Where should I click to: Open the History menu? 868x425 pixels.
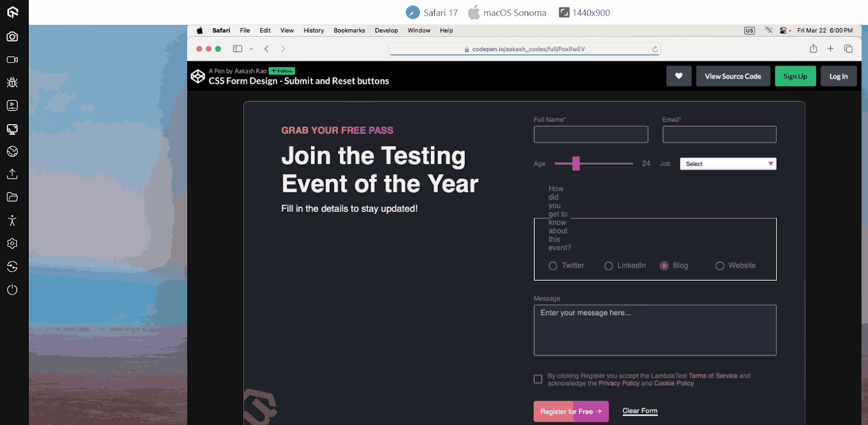314,30
